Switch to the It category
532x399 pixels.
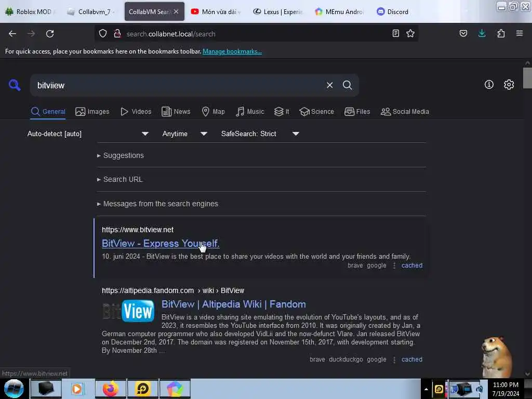(282, 111)
